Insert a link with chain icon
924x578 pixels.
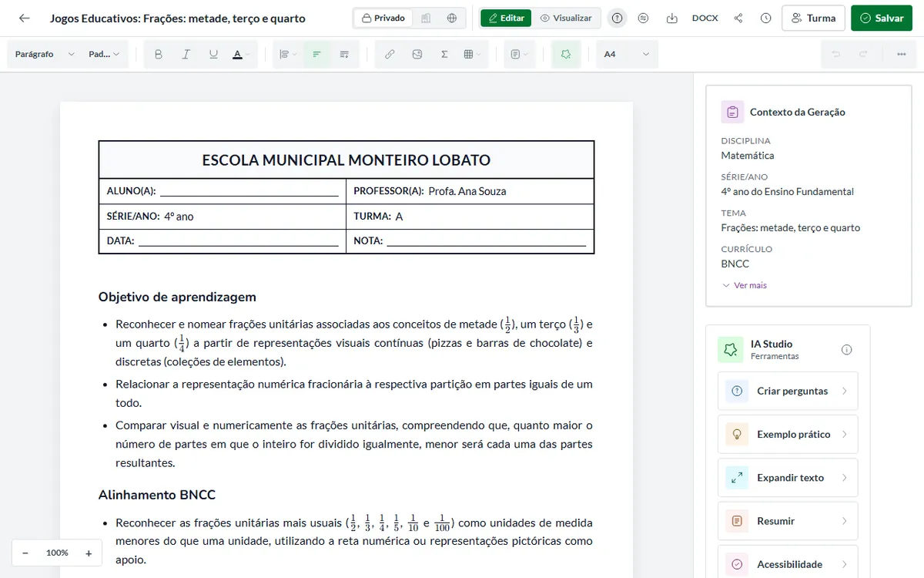pyautogui.click(x=390, y=54)
